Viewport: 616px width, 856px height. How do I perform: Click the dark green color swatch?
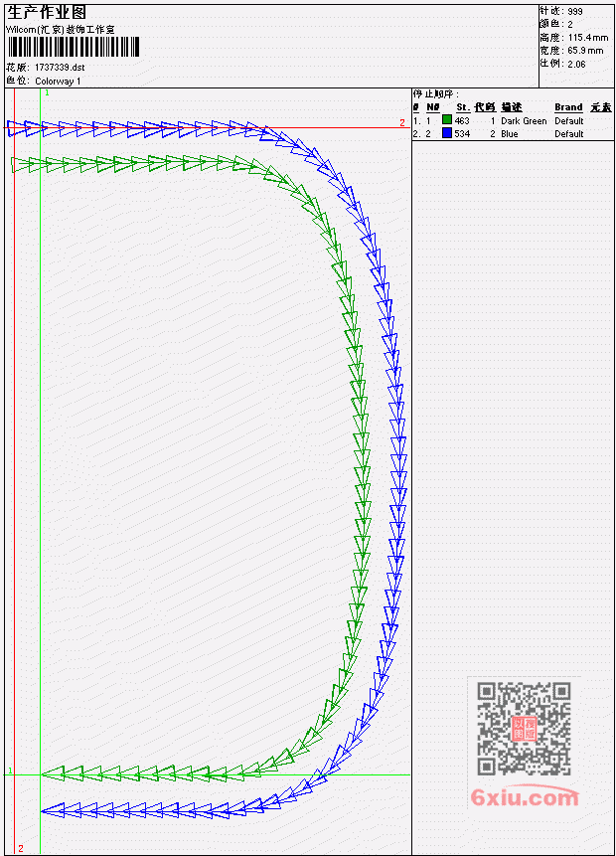coord(447,120)
